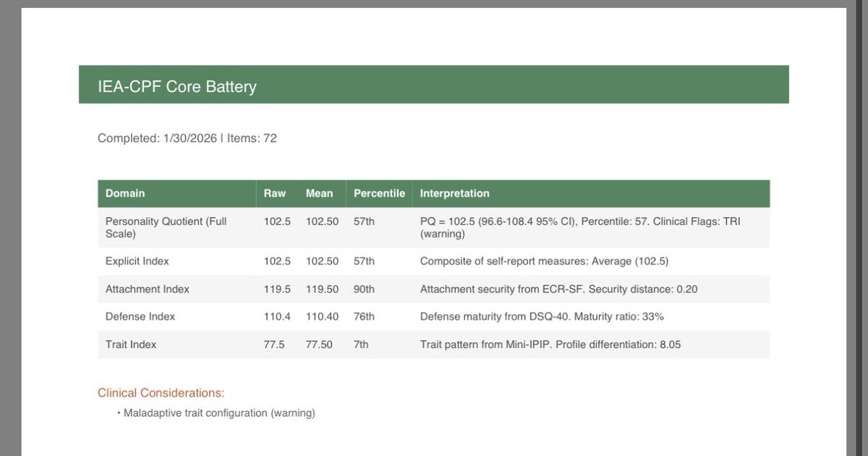Viewport: 868px width, 456px height.
Task: Click the Clinical Considerations heading
Action: click(161, 393)
